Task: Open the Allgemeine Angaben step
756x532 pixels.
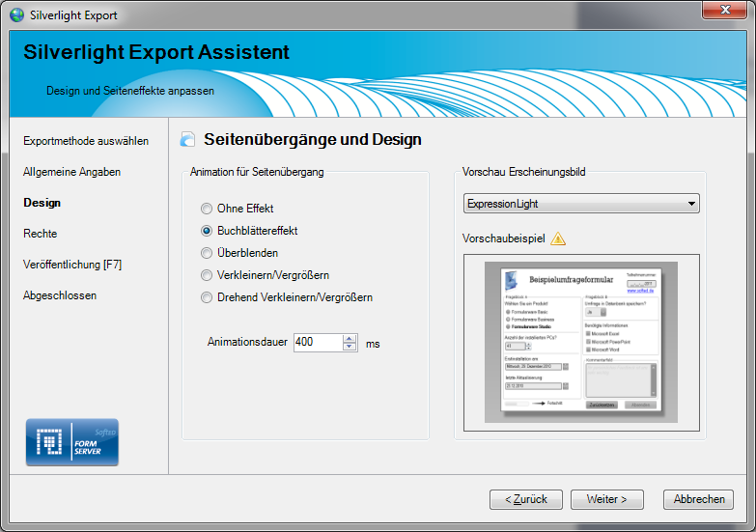Action: click(x=71, y=172)
